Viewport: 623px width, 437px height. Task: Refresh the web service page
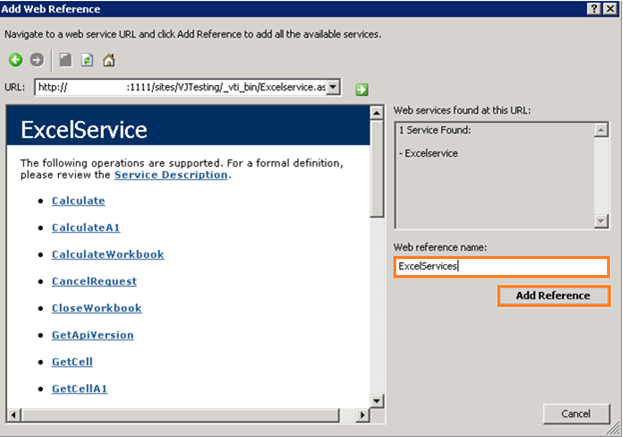[x=87, y=61]
